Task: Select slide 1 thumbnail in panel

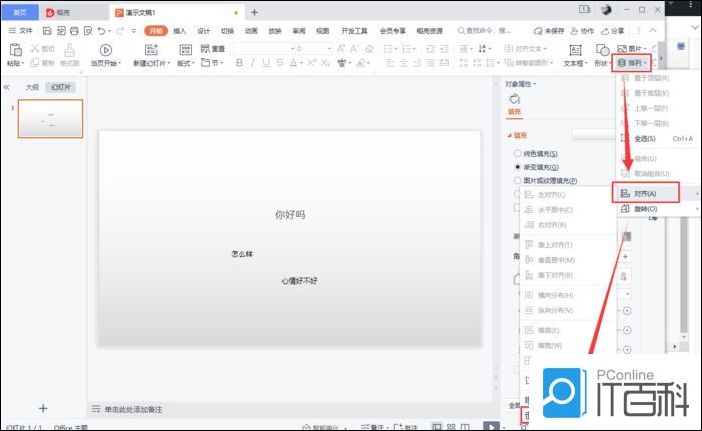Action: [x=50, y=118]
